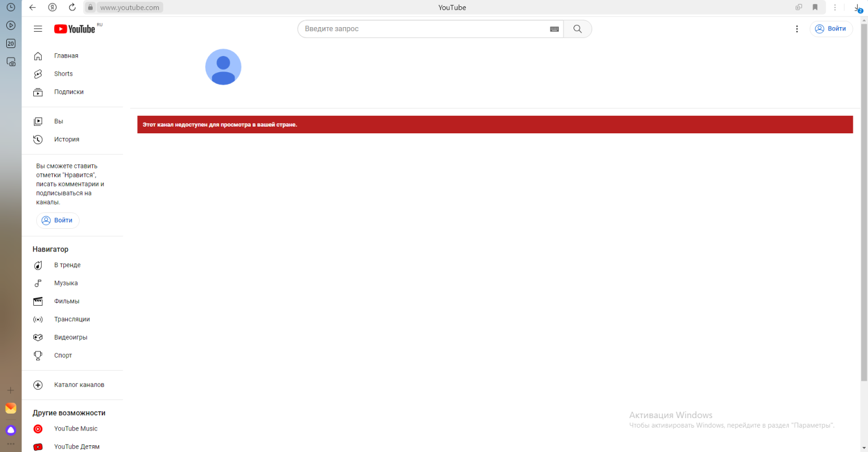Click the Shorts icon

38,74
